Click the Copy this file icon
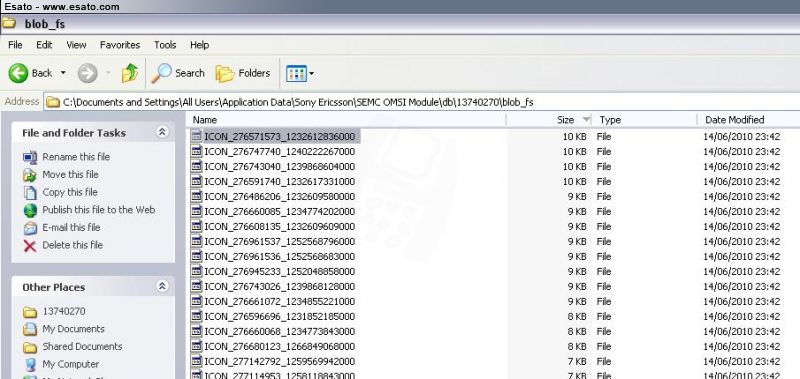Viewport: 800px width, 379px height. pyautogui.click(x=30, y=193)
